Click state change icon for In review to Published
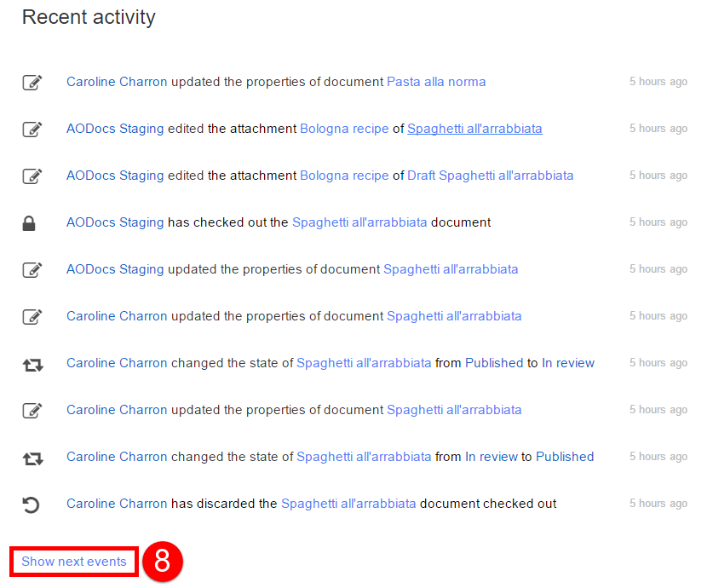 coord(32,458)
